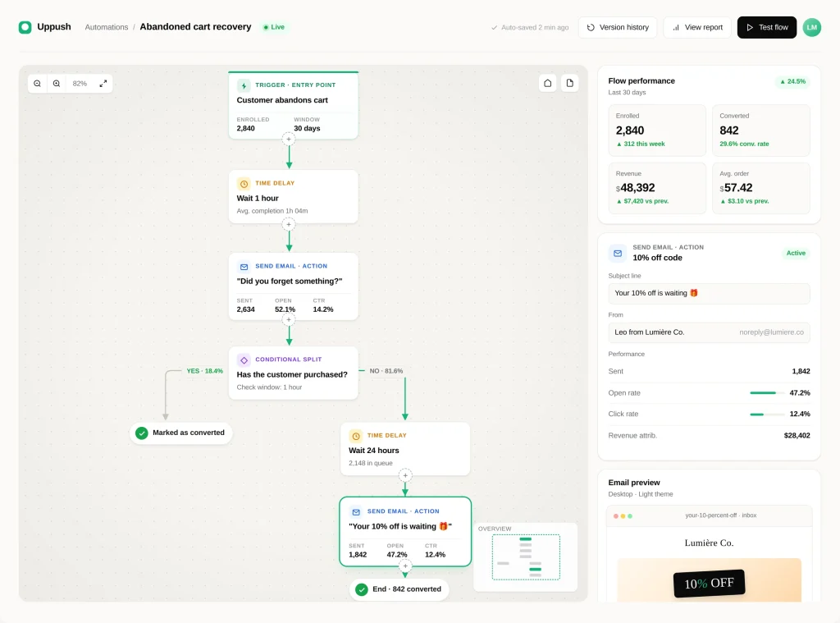This screenshot has height=623, width=840.
Task: Click the trigger lightning bolt icon
Action: [244, 85]
